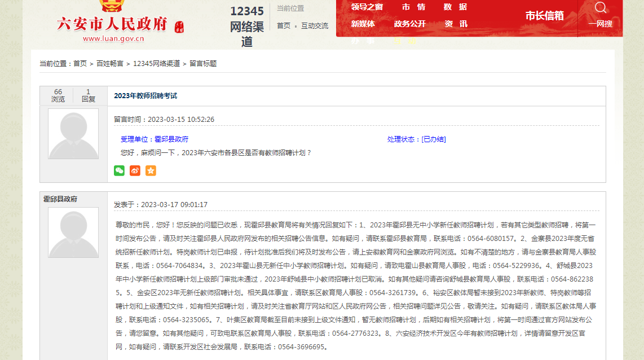The image size is (644, 360).
Task: Open the 市情 menu item
Action: 413,7
